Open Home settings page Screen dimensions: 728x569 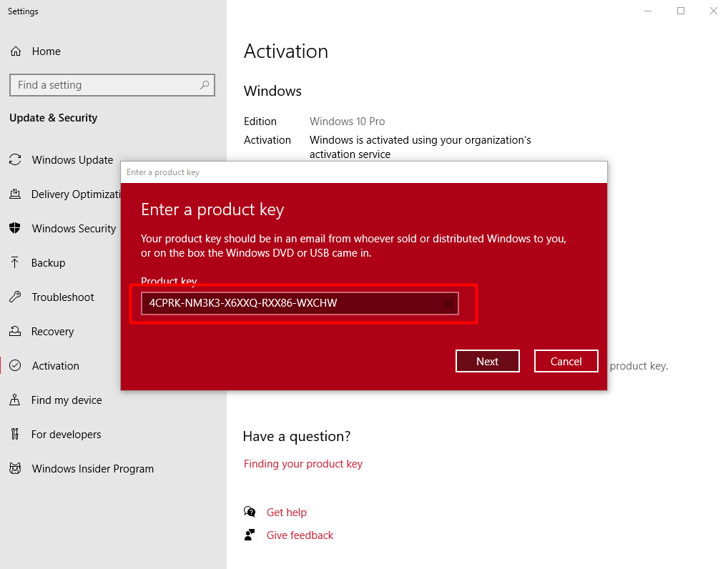pos(46,51)
